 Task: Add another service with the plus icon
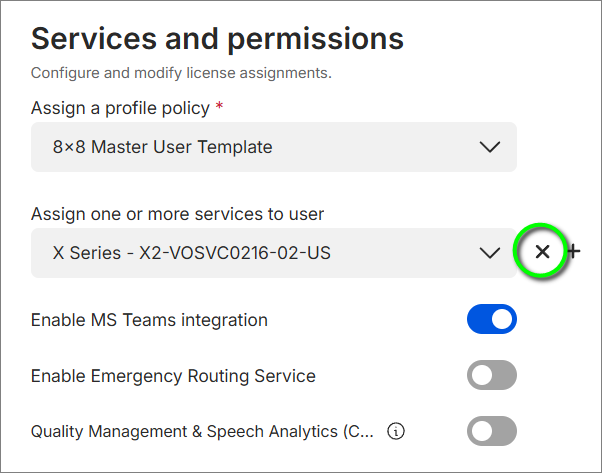tap(574, 252)
